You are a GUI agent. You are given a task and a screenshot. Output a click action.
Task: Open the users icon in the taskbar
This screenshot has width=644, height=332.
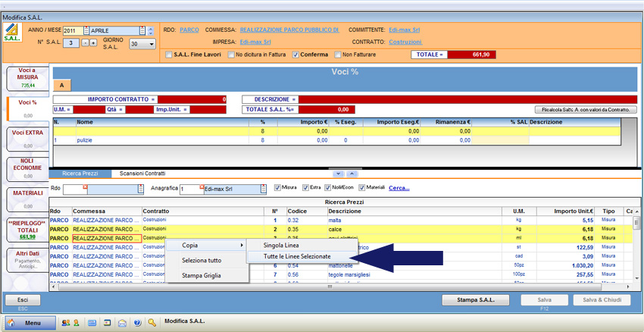coord(65,322)
